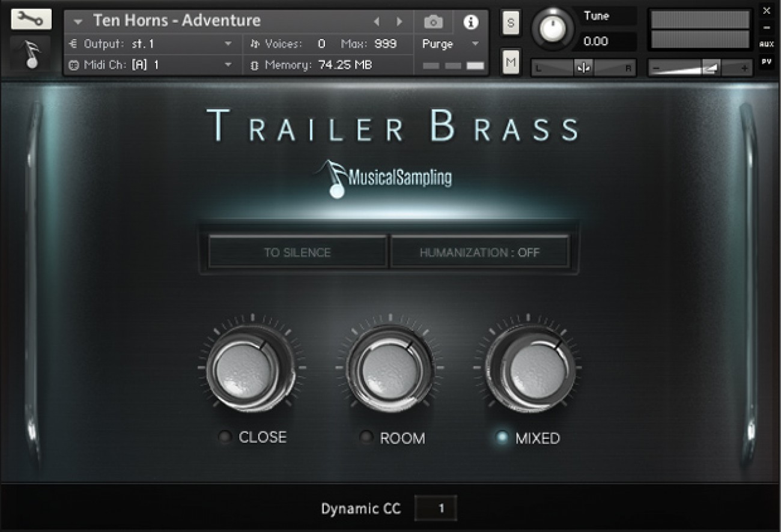Center the pan slider

pos(583,68)
